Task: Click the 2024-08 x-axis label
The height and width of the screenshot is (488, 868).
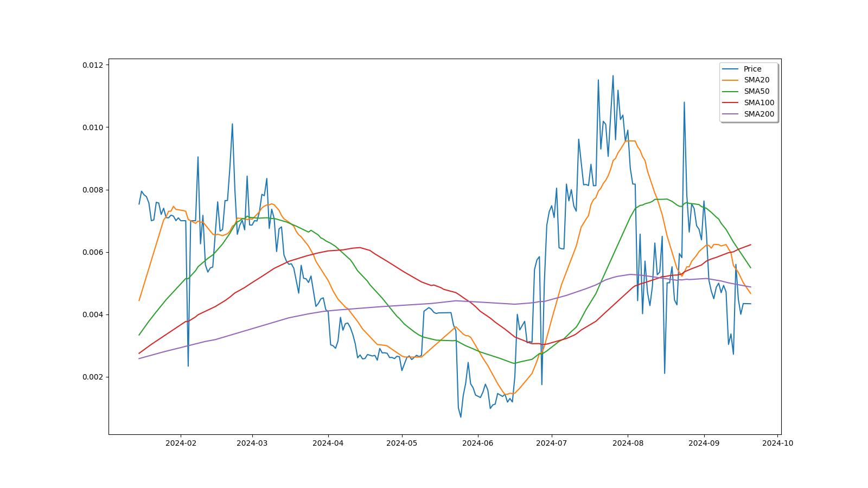Action: click(628, 443)
